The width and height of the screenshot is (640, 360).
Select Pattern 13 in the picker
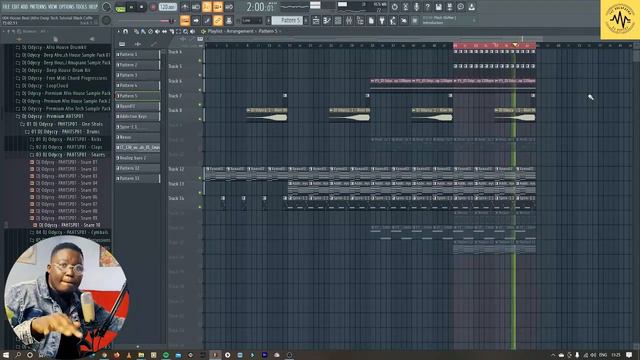click(x=138, y=178)
